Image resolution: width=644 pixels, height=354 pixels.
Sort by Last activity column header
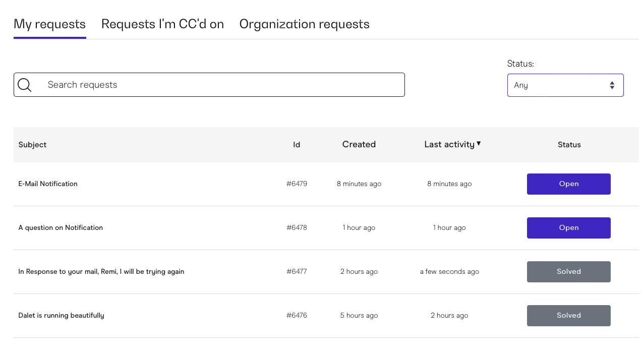tap(449, 144)
